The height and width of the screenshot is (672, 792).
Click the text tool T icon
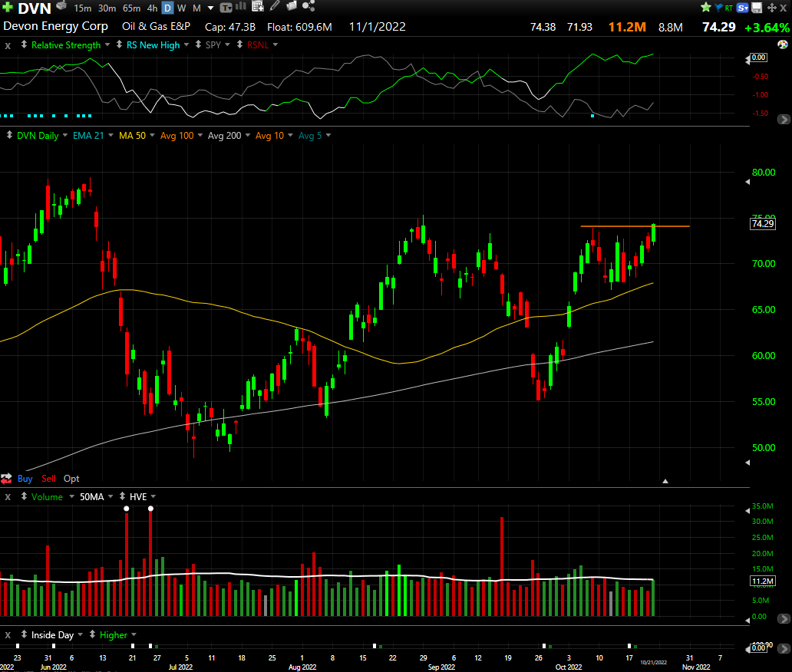pos(226,8)
